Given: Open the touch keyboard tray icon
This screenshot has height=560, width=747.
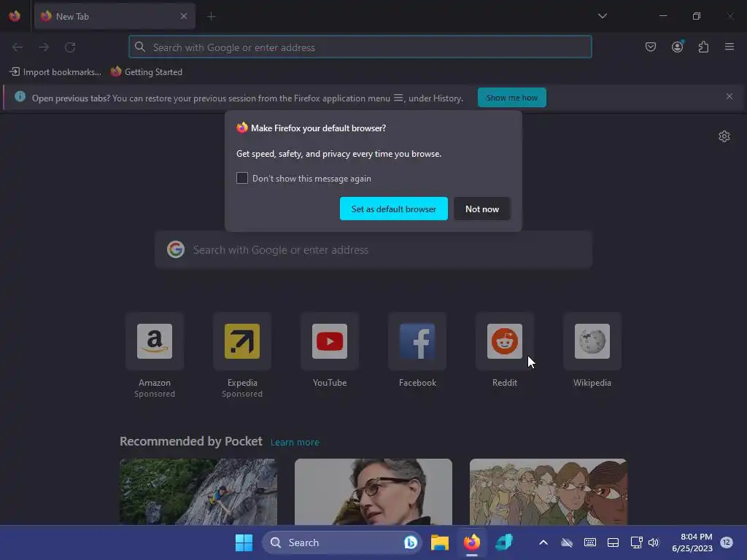Looking at the screenshot, I should (x=589, y=542).
